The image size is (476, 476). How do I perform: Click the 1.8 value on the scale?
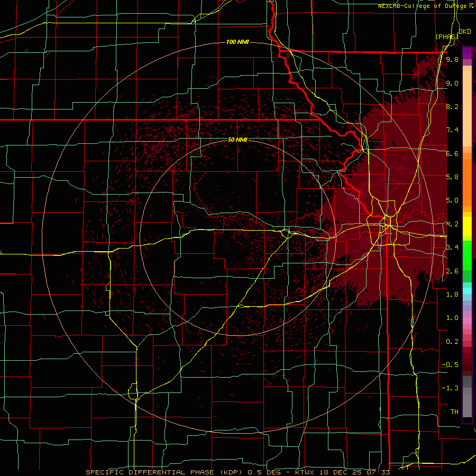click(x=452, y=295)
